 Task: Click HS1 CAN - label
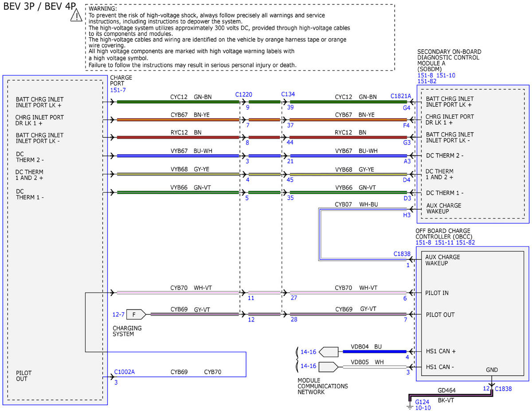coord(440,367)
